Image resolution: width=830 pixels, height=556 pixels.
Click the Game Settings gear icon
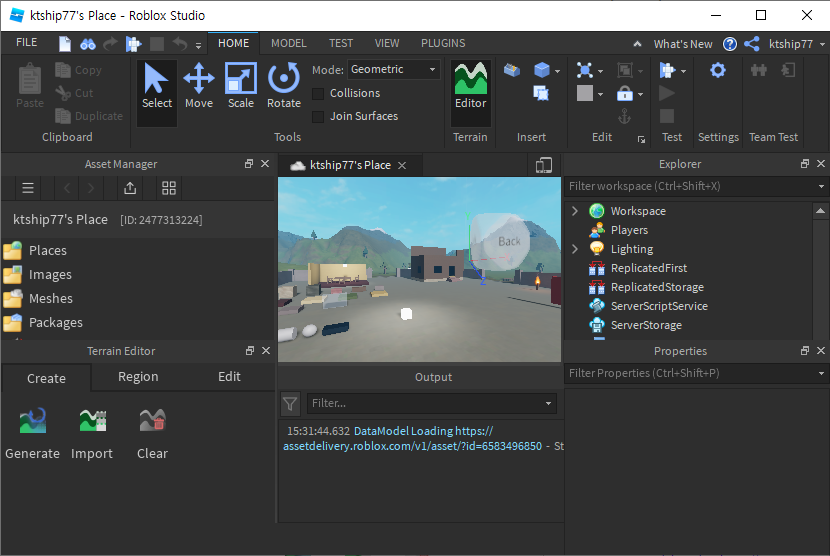(718, 70)
